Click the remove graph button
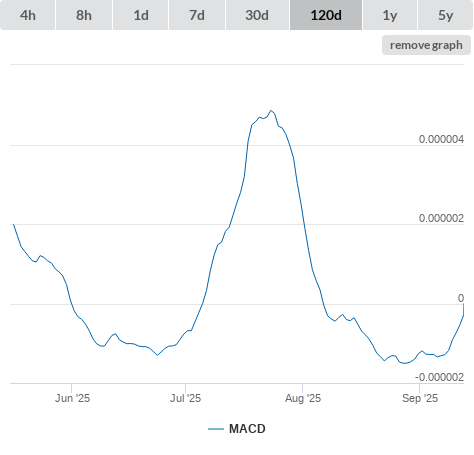This screenshot has height=455, width=474. point(426,45)
